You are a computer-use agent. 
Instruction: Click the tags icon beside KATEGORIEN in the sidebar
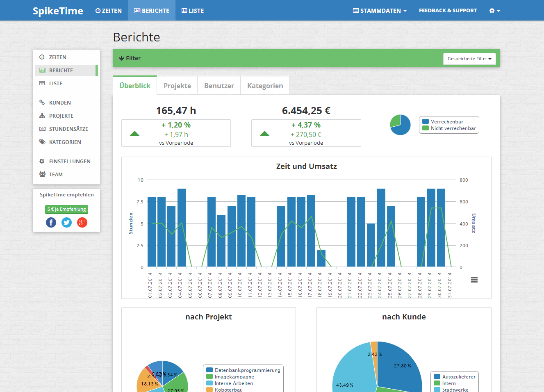click(x=42, y=142)
